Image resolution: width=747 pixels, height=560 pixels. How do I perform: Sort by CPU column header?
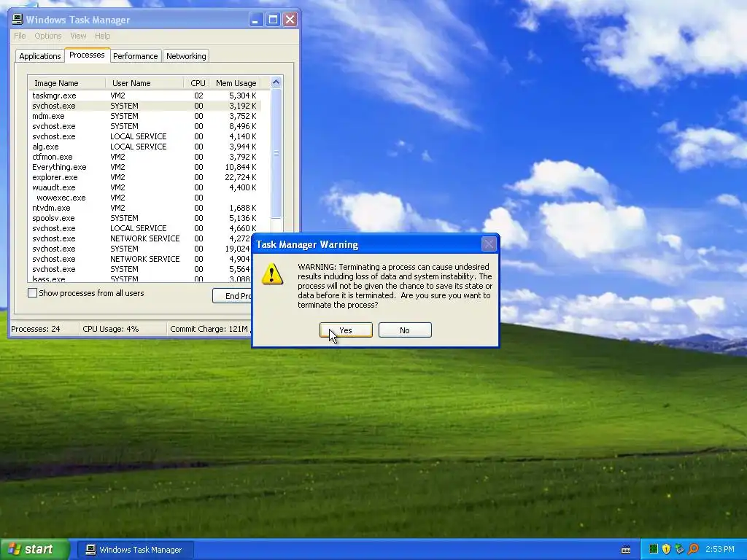[x=197, y=83]
